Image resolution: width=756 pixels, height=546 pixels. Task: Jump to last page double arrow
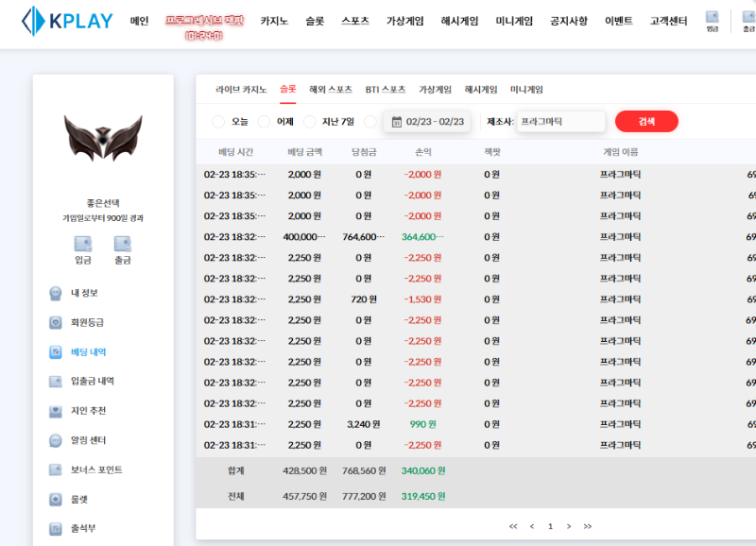click(587, 526)
